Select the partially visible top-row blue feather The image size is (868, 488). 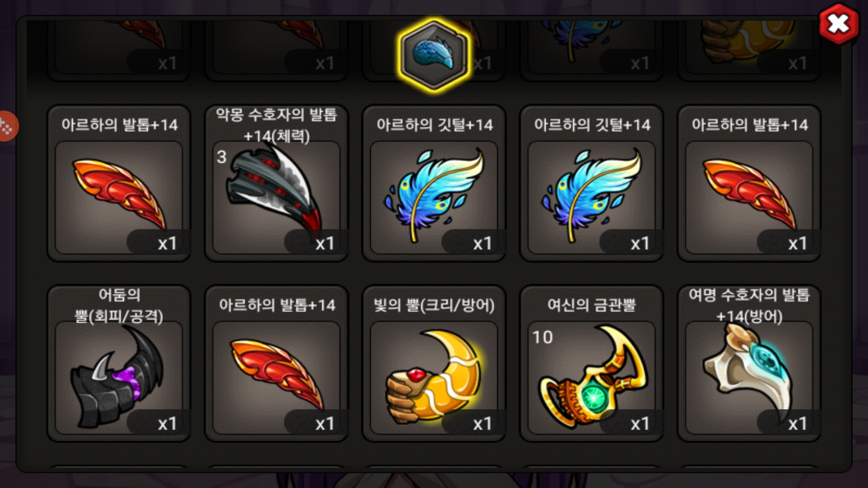pyautogui.click(x=591, y=51)
